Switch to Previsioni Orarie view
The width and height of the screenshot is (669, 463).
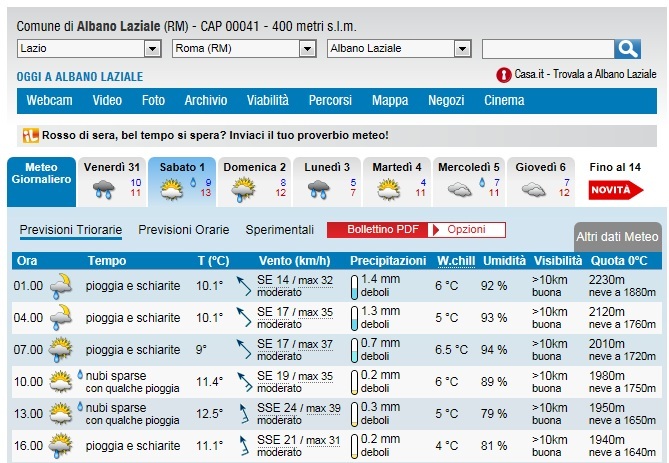pyautogui.click(x=183, y=230)
